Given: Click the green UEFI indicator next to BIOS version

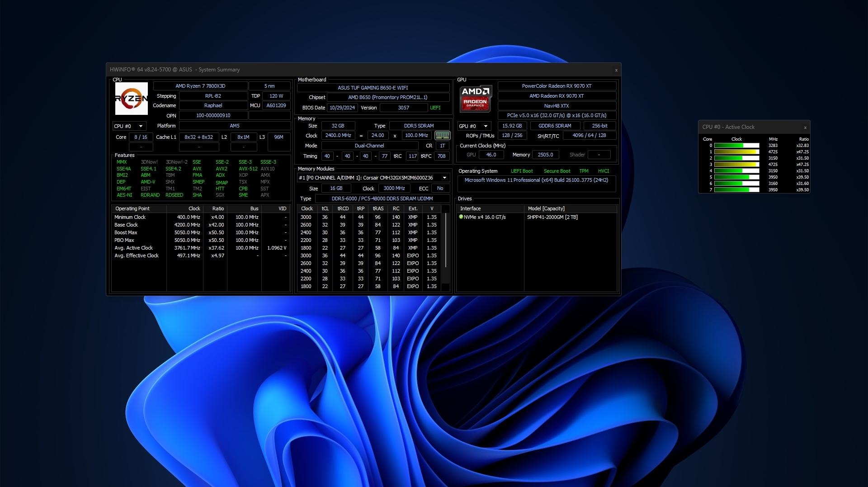Looking at the screenshot, I should (x=435, y=108).
